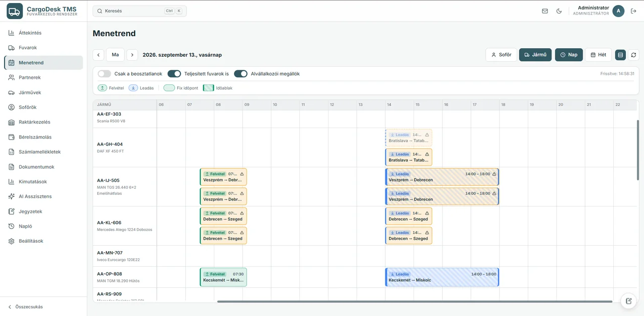The height and width of the screenshot is (316, 644).
Task: Open Bérelszámolás section
Action: (43, 137)
